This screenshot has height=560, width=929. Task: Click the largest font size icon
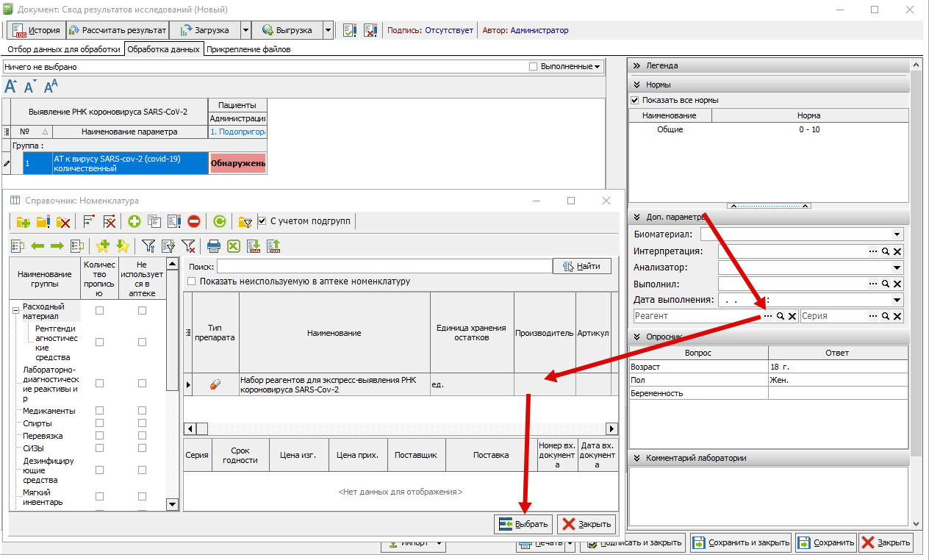[x=51, y=87]
